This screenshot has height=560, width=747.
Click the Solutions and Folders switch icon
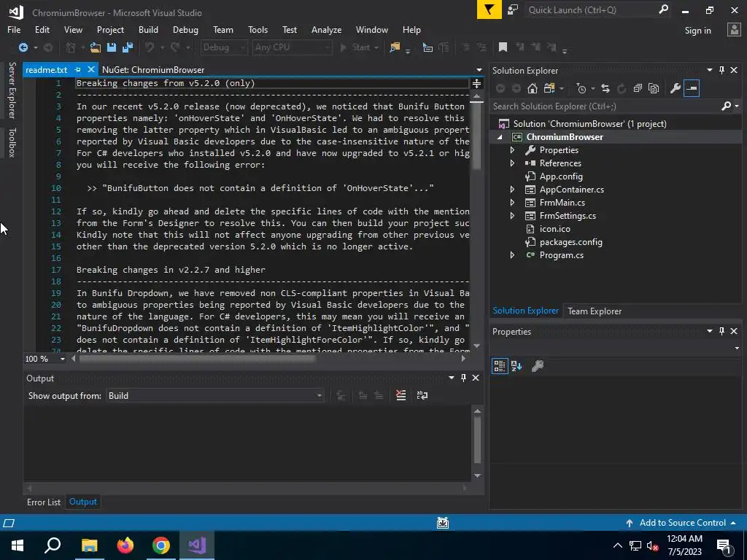point(549,88)
